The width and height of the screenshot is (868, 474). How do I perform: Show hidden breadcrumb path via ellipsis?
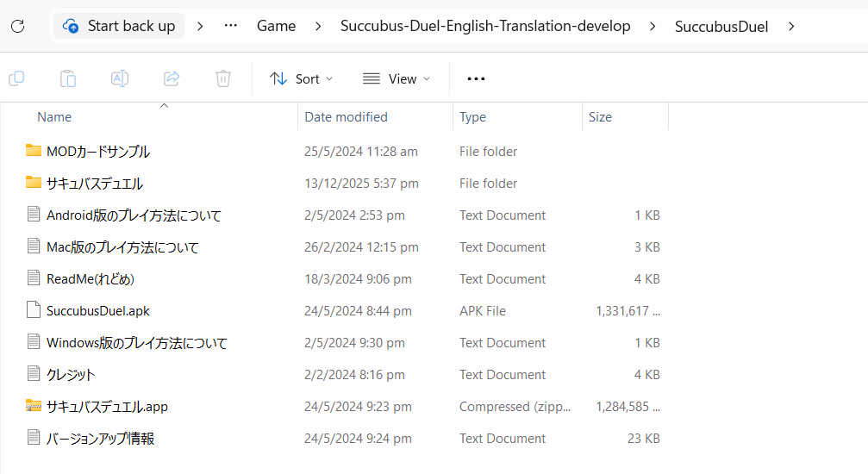pyautogui.click(x=230, y=26)
